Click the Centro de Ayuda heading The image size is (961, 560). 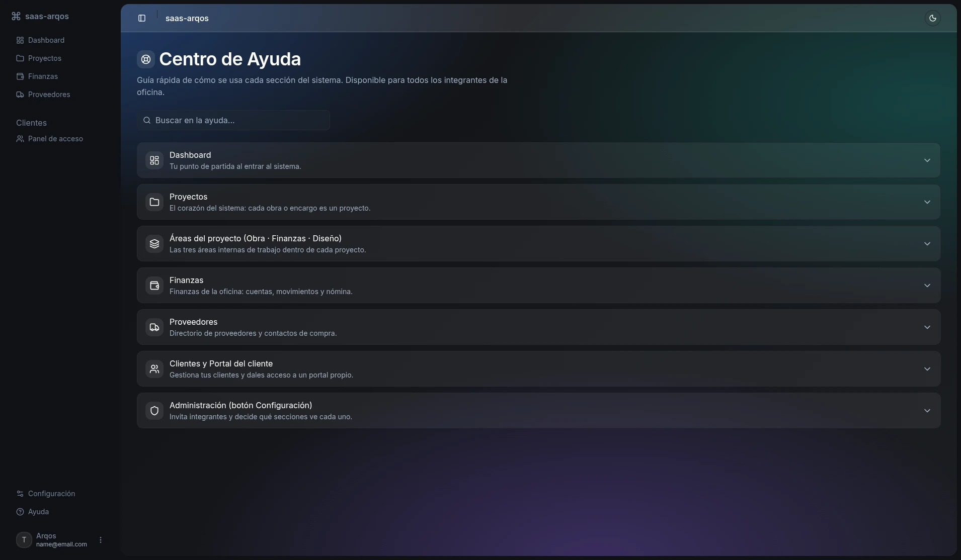pos(230,59)
